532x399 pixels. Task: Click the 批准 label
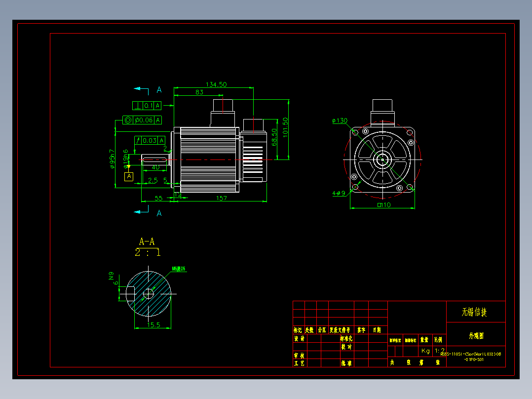point(346,363)
